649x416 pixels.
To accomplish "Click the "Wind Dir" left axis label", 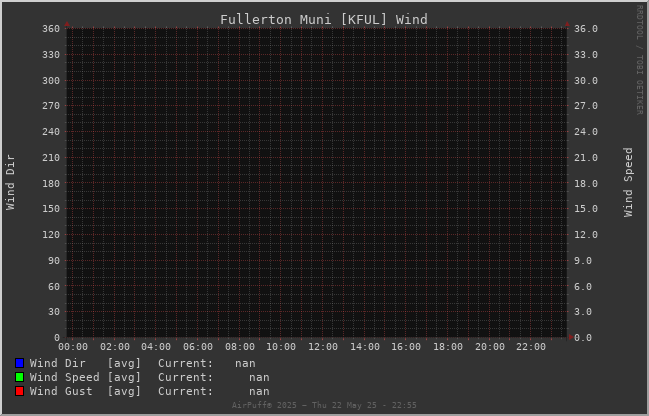I will coord(10,183).
